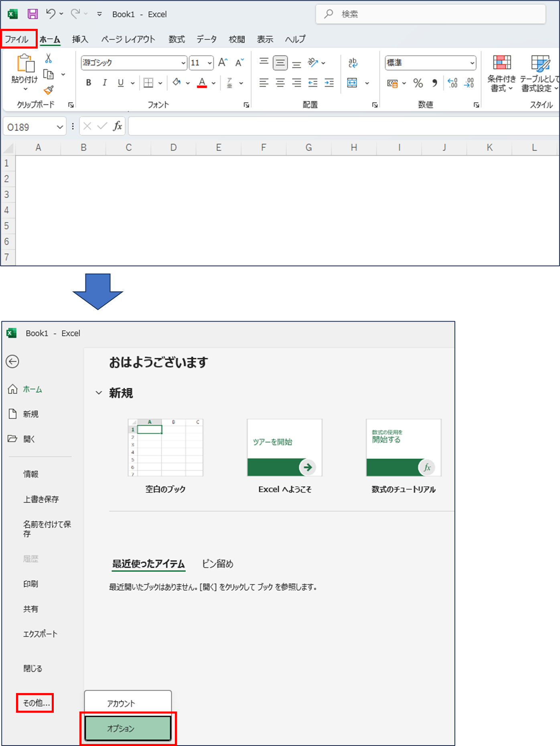Click the Accounting currency format icon
The height and width of the screenshot is (746, 560).
coord(392,83)
